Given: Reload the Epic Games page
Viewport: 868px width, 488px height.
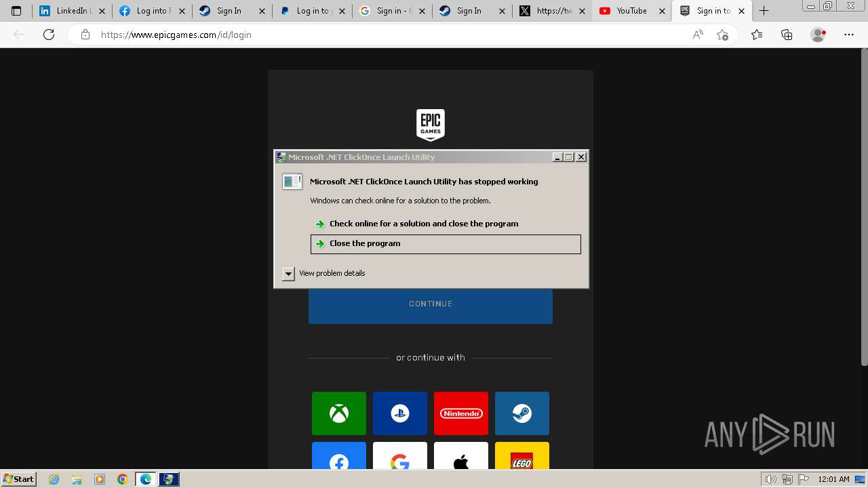Looking at the screenshot, I should [x=49, y=35].
